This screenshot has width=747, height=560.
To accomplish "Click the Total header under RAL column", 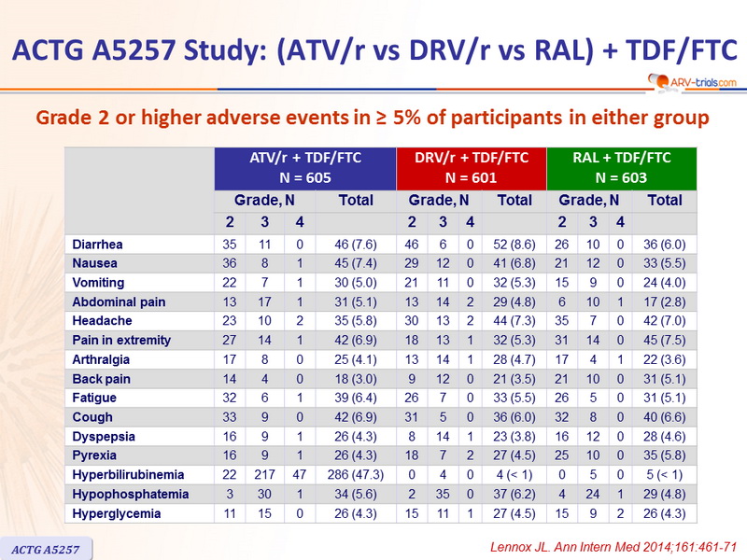I will pyautogui.click(x=664, y=201).
